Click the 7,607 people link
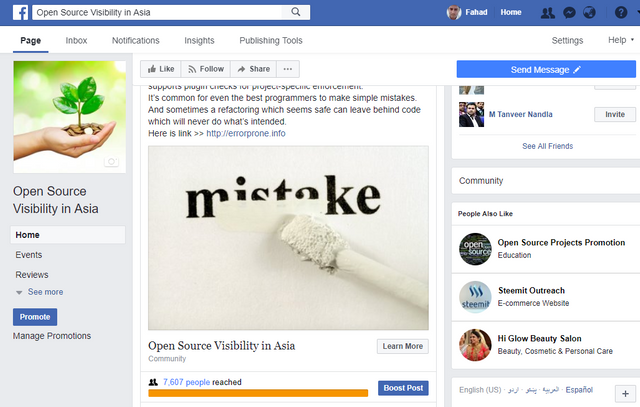Image resolution: width=640 pixels, height=407 pixels. [186, 382]
